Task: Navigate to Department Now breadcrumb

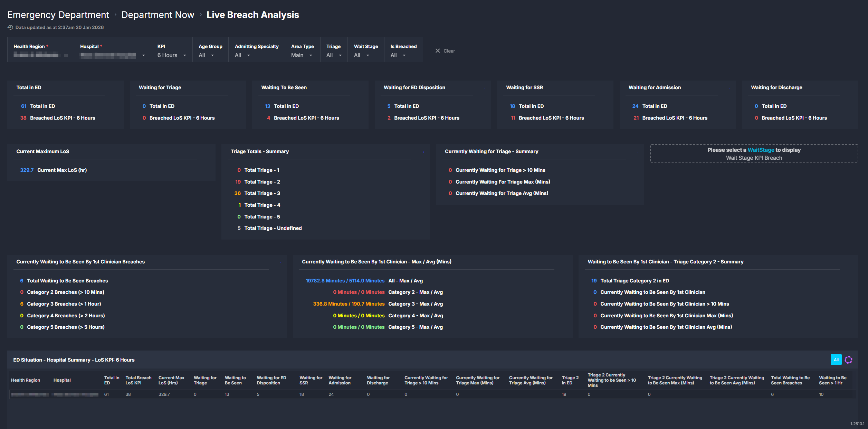Action: 158,15
